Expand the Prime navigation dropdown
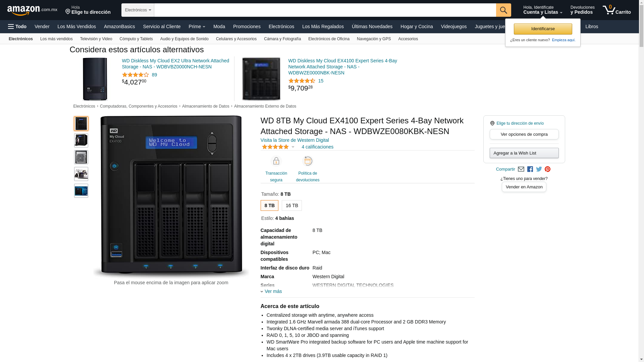 pos(197,26)
